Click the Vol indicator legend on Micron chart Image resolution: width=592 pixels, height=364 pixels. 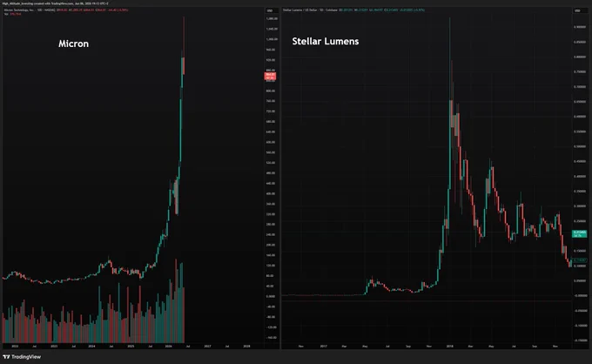[12, 14]
